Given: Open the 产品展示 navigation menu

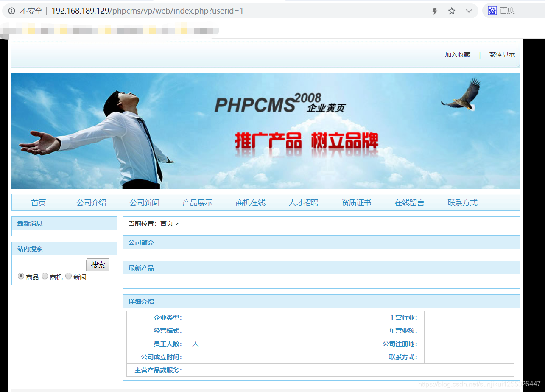Looking at the screenshot, I should [197, 202].
